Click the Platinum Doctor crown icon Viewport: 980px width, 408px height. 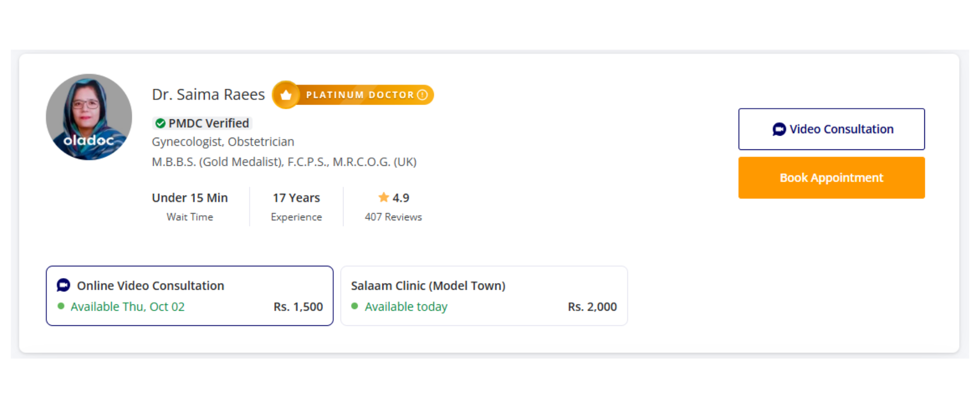pyautogui.click(x=286, y=95)
